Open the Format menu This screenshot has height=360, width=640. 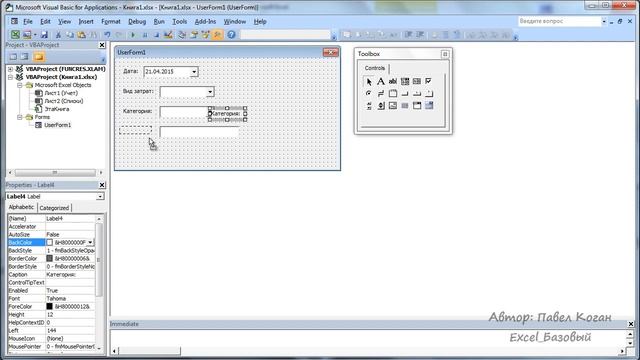click(x=111, y=22)
